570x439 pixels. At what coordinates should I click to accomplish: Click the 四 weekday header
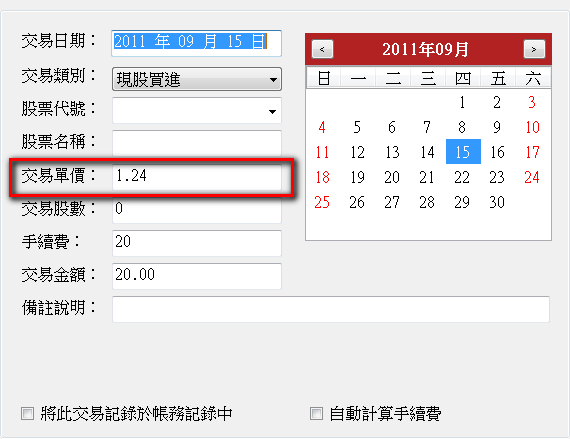pos(463,77)
